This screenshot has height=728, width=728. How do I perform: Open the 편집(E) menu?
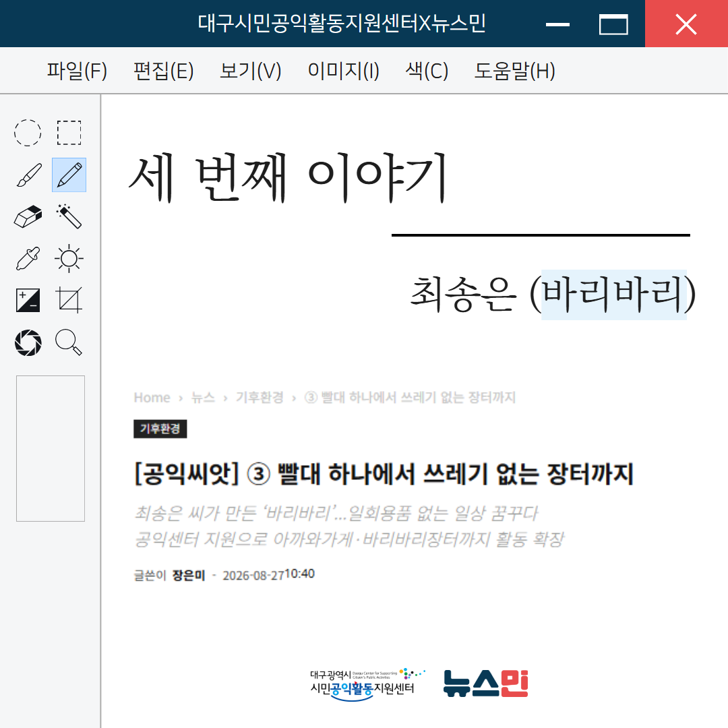[x=163, y=71]
